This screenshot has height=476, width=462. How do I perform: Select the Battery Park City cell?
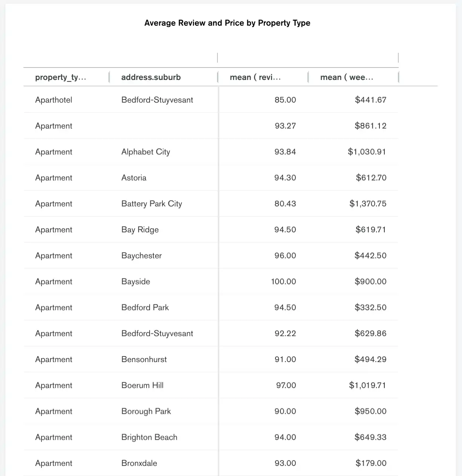pos(151,204)
